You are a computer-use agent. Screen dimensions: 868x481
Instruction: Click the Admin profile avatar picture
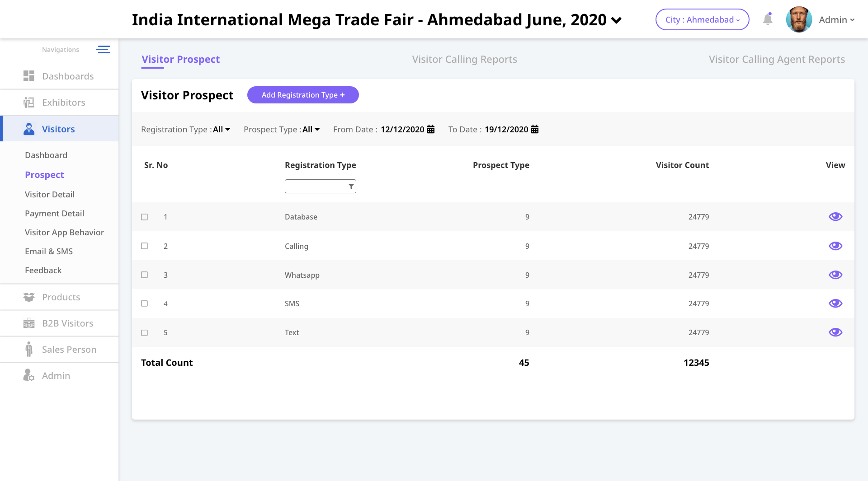tap(799, 19)
